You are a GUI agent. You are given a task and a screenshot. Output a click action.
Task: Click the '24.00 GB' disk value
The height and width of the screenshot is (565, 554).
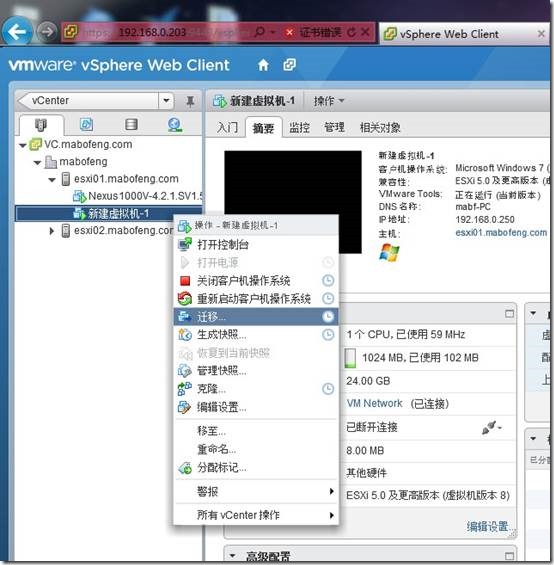click(368, 381)
